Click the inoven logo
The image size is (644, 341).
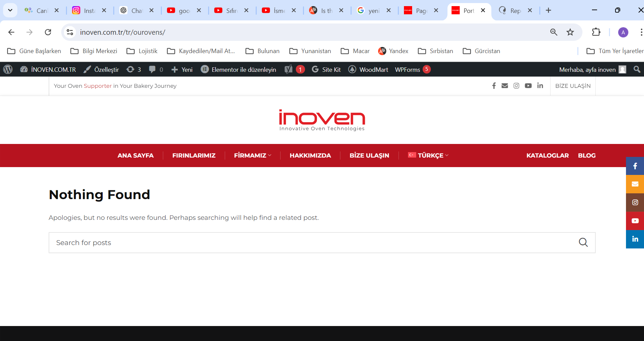[x=322, y=120]
